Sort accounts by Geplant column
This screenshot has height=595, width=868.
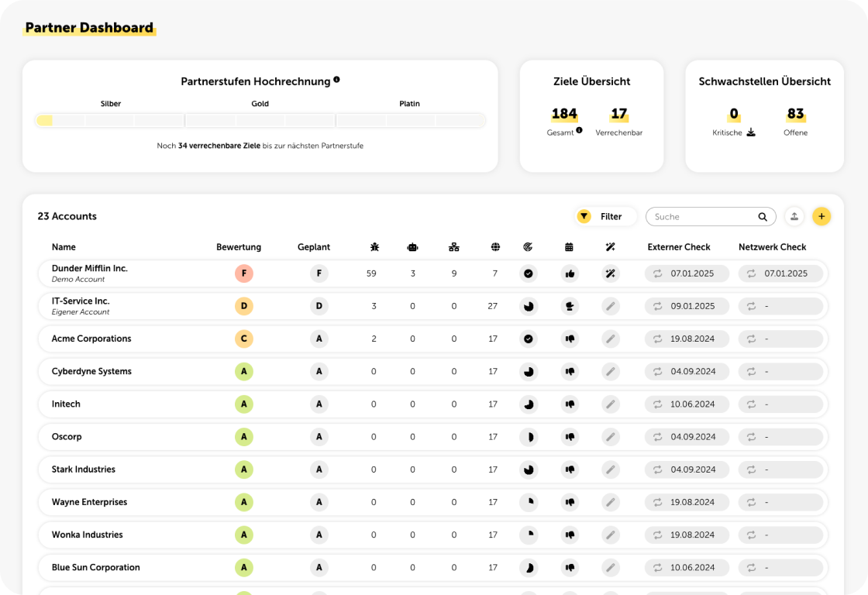click(x=314, y=247)
